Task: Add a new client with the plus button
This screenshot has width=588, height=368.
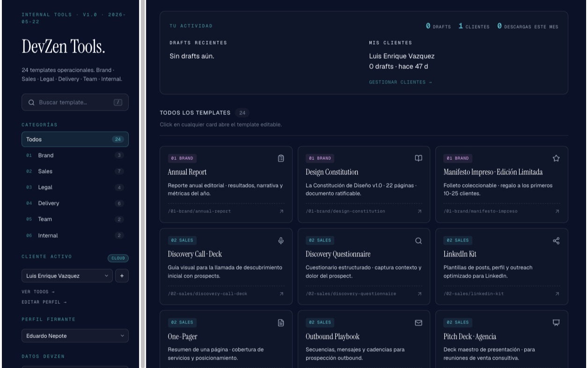Action: pos(122,276)
